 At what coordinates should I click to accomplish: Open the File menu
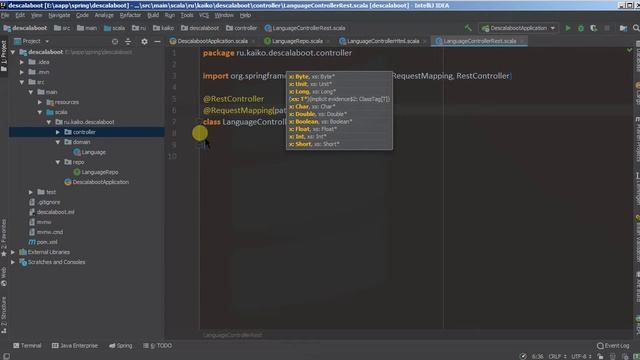pos(5,15)
